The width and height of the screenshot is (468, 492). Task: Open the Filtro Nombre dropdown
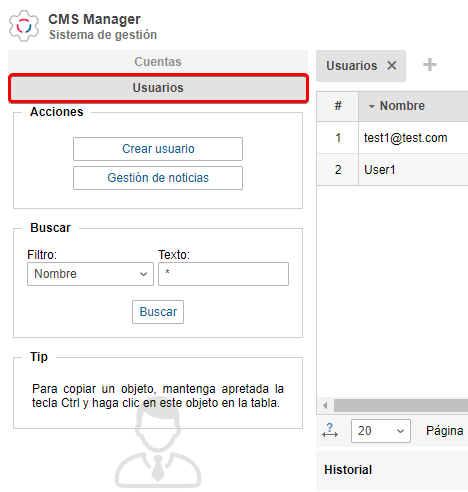[x=90, y=274]
